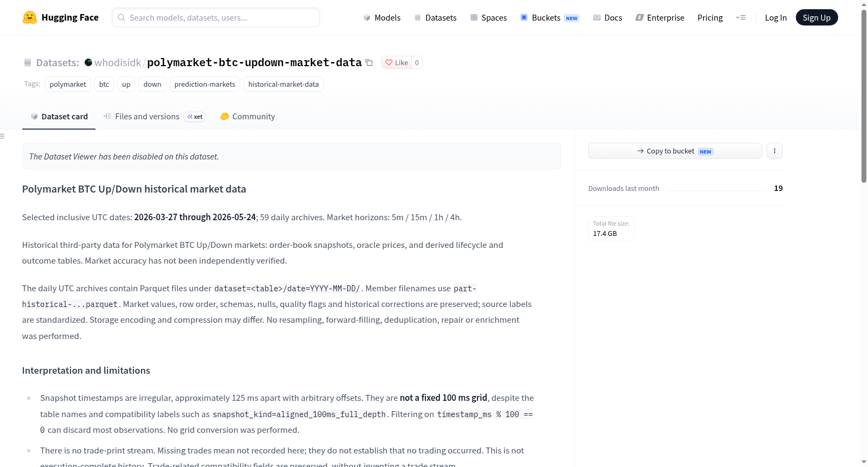Viewport: 868px width, 467px height.
Task: Click the Datasets breadcrumb icon
Action: tap(28, 63)
